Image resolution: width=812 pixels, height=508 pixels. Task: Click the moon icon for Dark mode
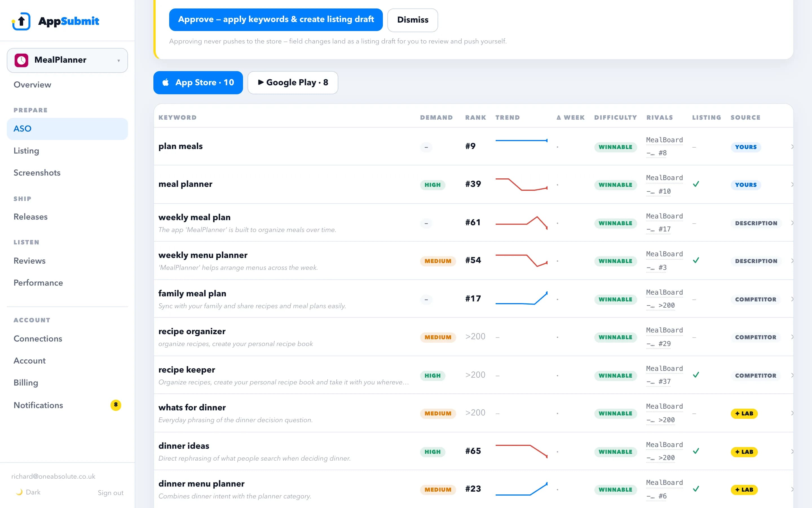coord(19,492)
